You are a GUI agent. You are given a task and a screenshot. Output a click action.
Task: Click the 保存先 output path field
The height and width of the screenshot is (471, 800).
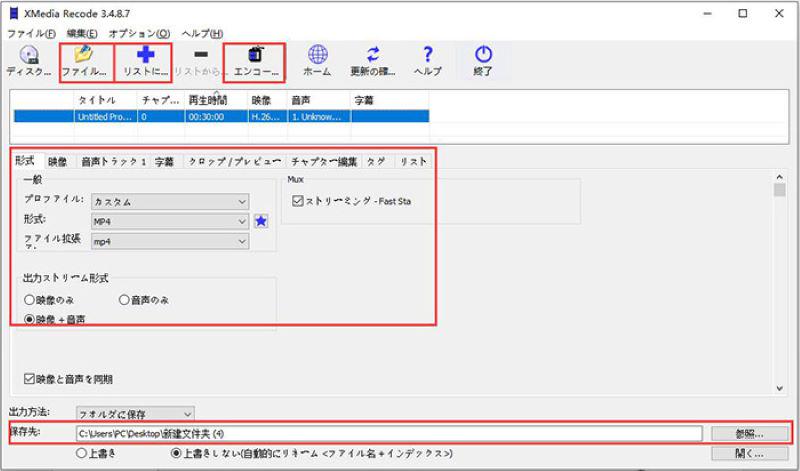[x=390, y=433]
